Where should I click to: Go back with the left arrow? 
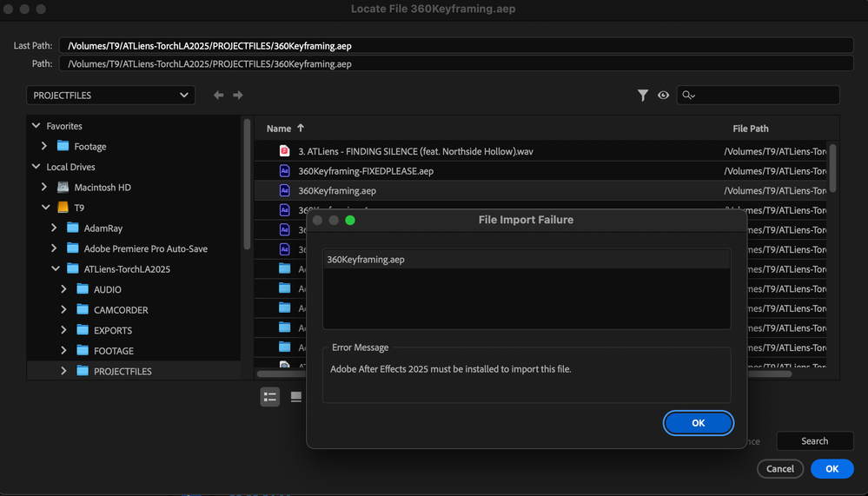click(x=219, y=96)
